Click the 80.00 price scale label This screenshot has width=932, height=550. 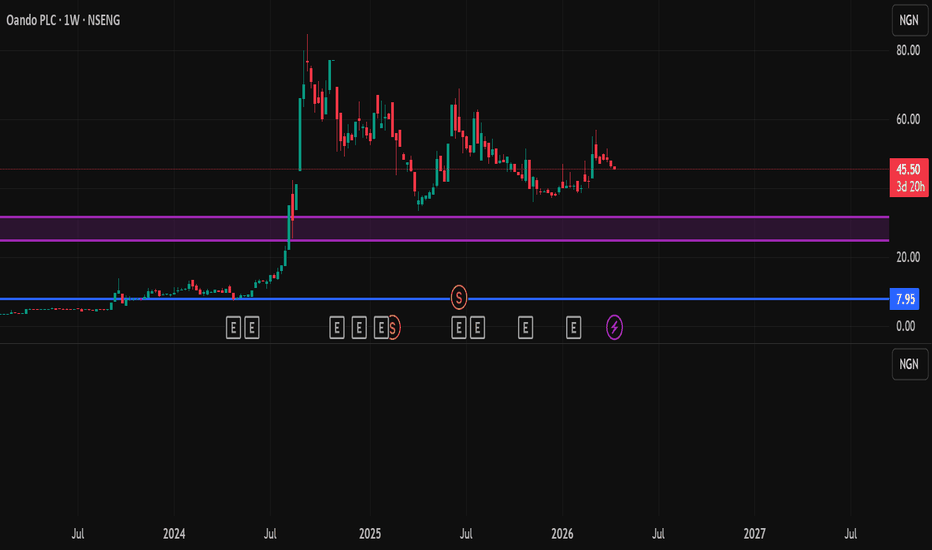tap(908, 51)
